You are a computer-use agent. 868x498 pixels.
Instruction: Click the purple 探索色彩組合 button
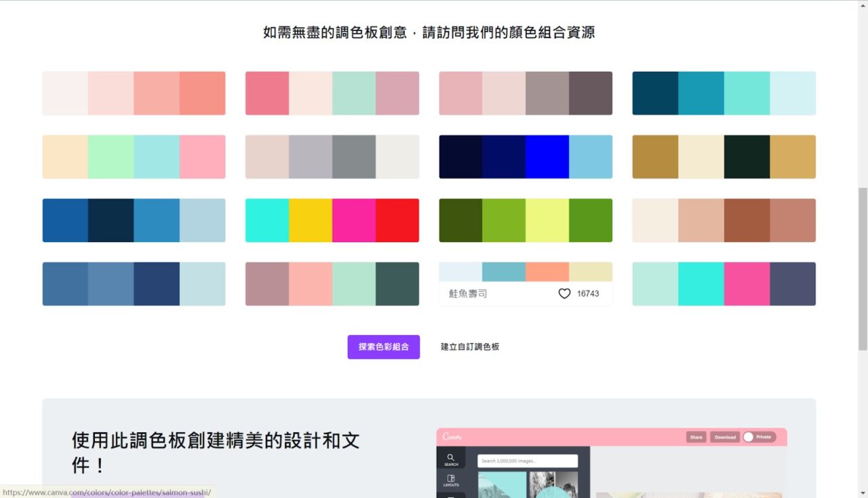click(x=384, y=347)
